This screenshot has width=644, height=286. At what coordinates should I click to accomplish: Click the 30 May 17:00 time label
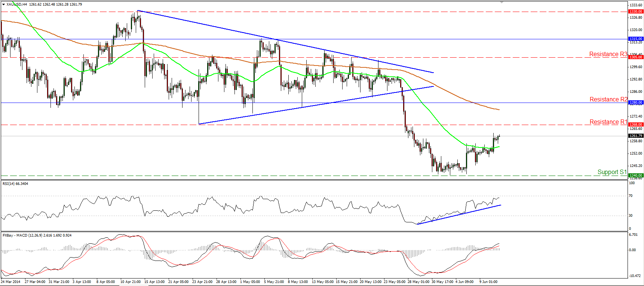[x=442, y=282]
